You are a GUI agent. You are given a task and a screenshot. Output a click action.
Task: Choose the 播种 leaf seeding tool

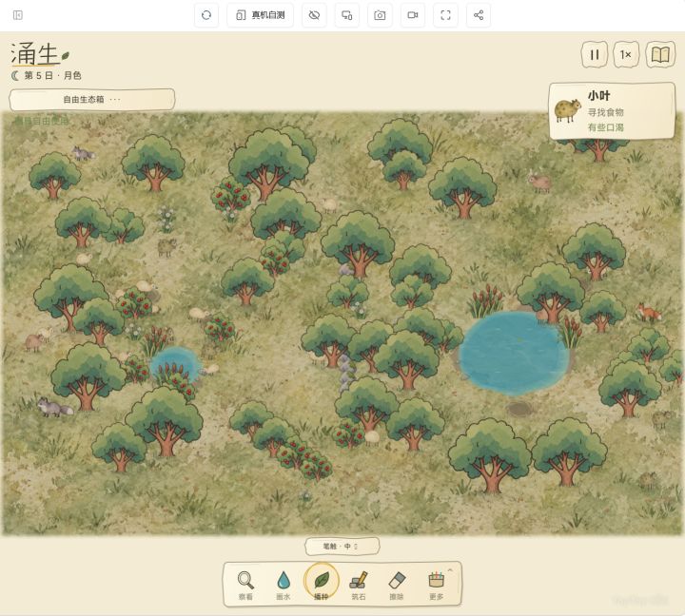(322, 584)
